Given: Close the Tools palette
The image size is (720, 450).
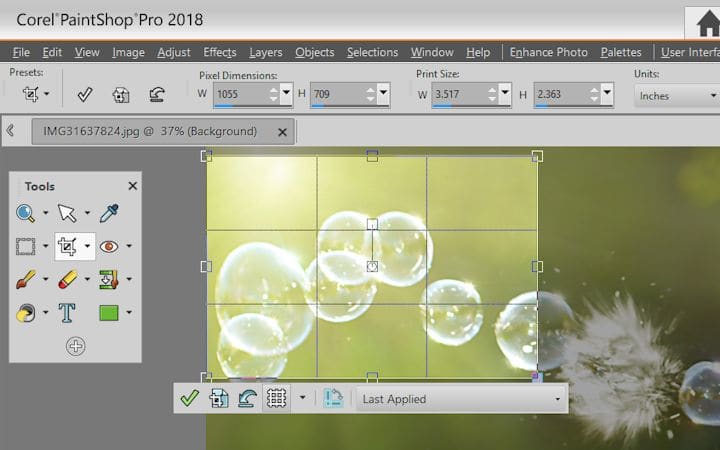Looking at the screenshot, I should pyautogui.click(x=133, y=186).
